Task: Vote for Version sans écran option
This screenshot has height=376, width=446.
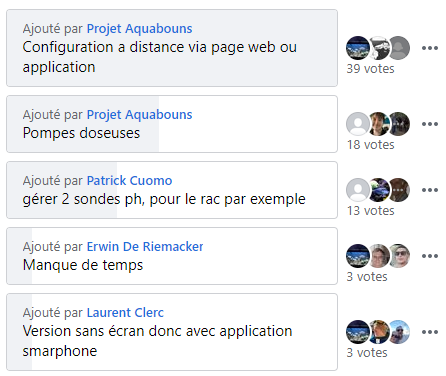Action: coord(172,332)
